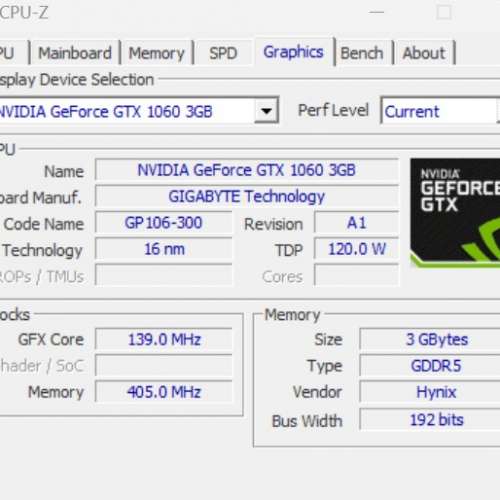Switch to the Mainboard tab
The image size is (500, 500).
click(75, 53)
